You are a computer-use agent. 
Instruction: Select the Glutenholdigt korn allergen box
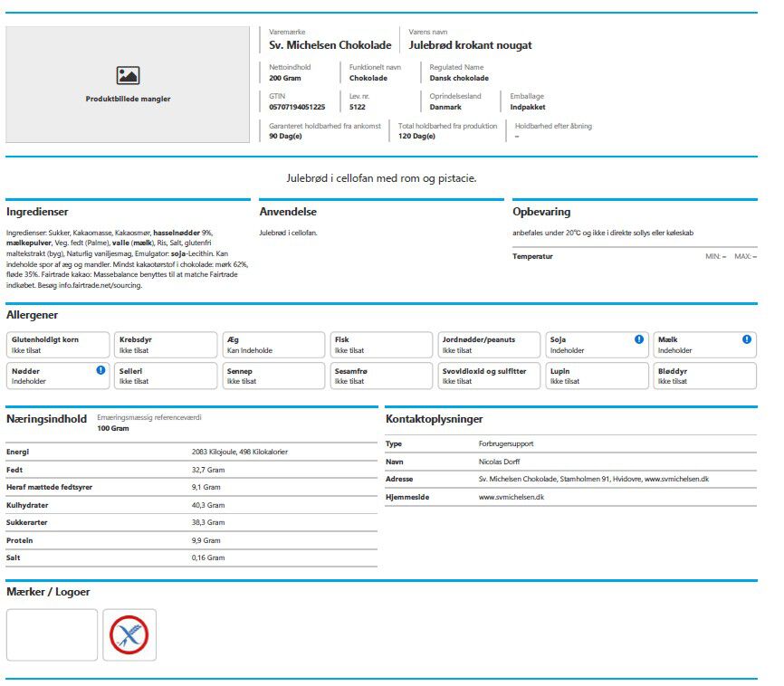click(x=58, y=345)
